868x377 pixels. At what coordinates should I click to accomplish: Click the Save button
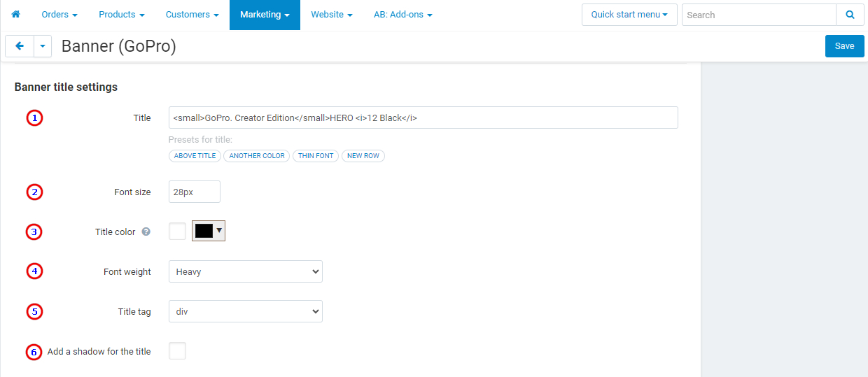point(844,46)
